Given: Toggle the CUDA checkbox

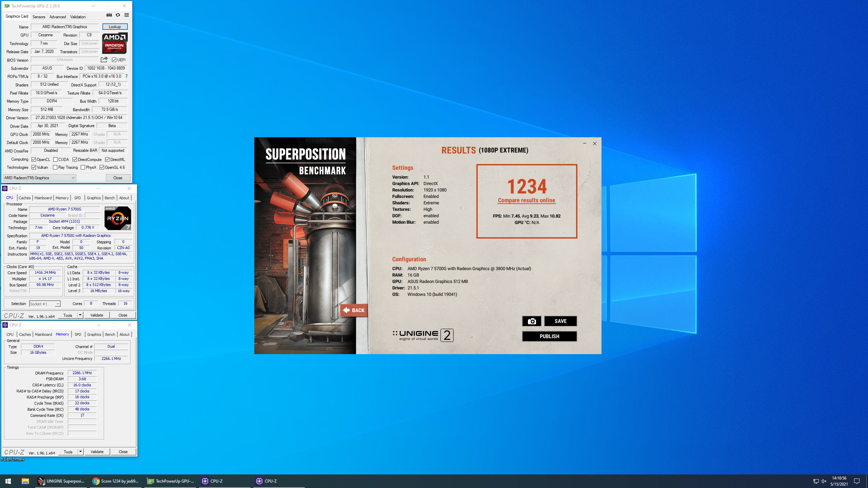Looking at the screenshot, I should pyautogui.click(x=55, y=160).
